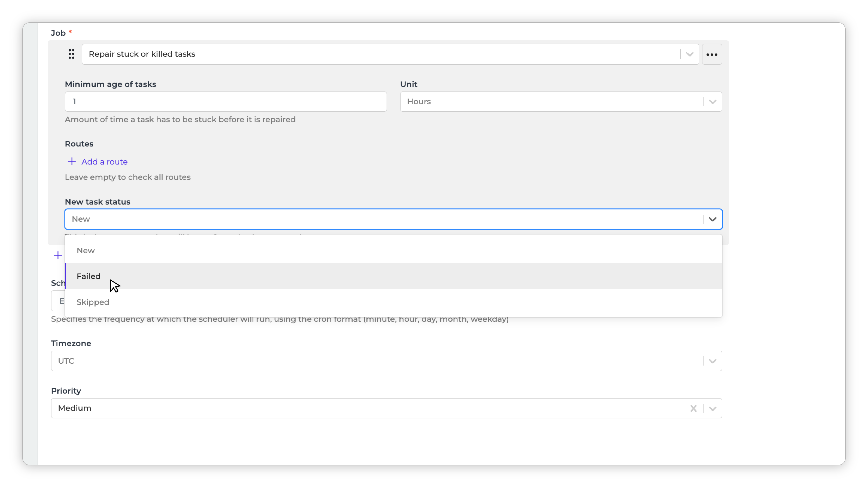This screenshot has height=488, width=868.
Task: Clear the Medium priority with the X icon
Action: pos(693,408)
